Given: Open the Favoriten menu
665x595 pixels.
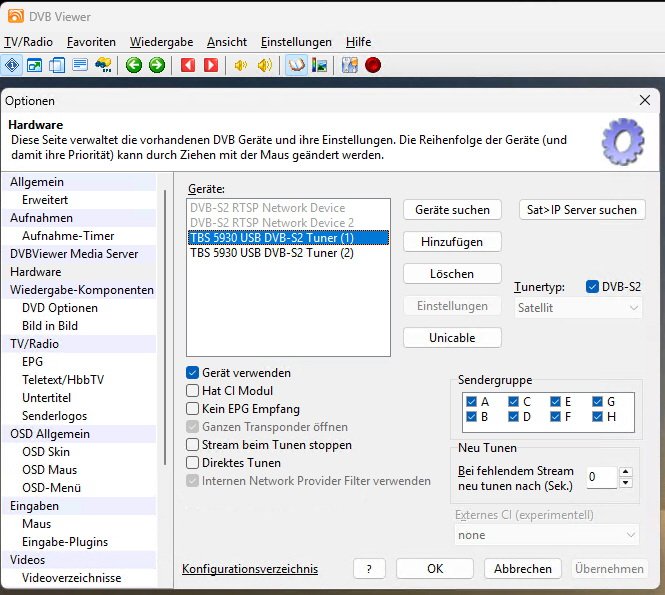Looking at the screenshot, I should 91,42.
